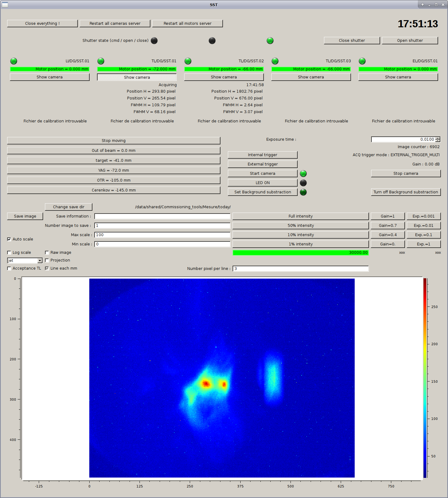Click the green shutter close state indicator
The width and height of the screenshot is (448, 498).
click(x=270, y=41)
